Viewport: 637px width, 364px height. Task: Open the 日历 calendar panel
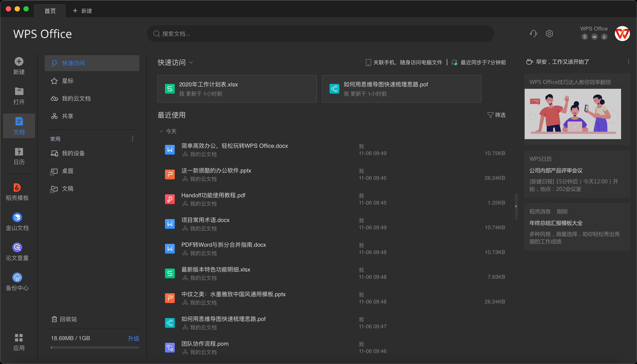(19, 152)
